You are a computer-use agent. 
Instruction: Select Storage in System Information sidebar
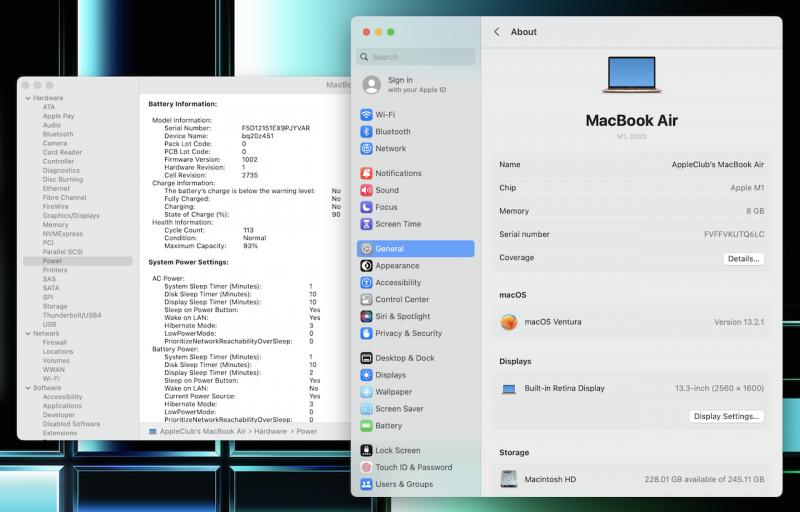pos(55,306)
